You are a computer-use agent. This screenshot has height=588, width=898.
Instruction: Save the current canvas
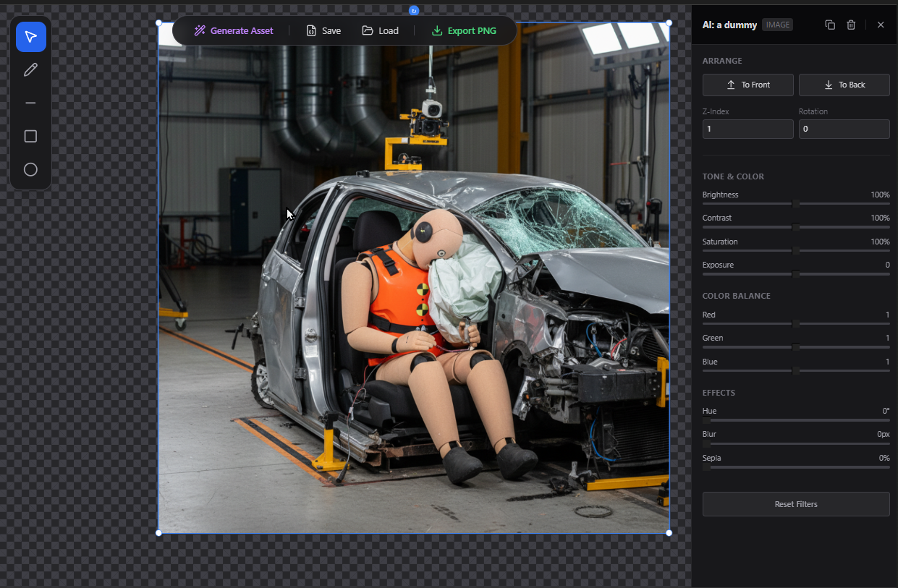point(323,31)
